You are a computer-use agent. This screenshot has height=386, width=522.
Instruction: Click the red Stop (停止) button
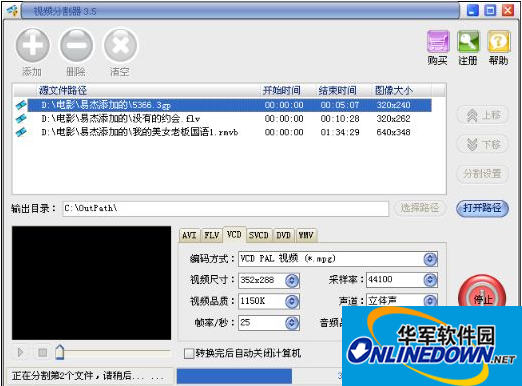click(x=482, y=293)
